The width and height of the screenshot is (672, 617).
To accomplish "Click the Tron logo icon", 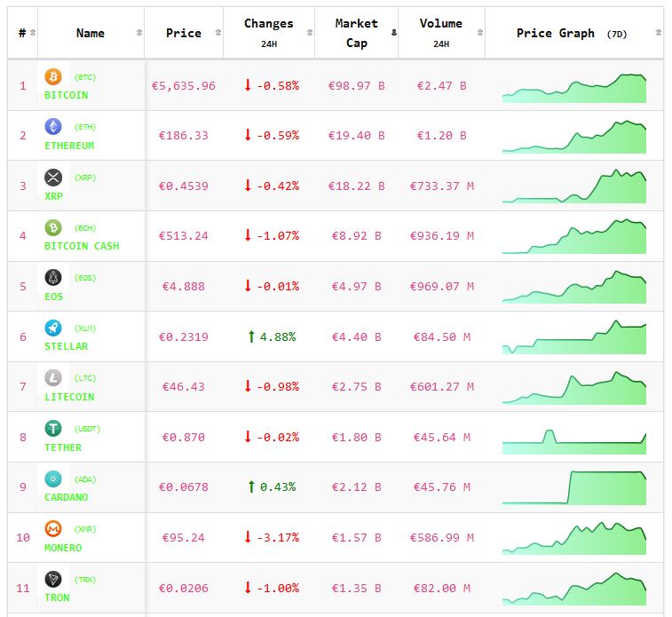I will (53, 580).
